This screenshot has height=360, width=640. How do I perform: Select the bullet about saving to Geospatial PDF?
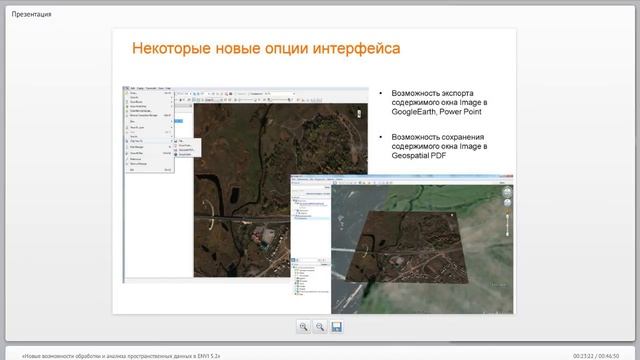coord(440,146)
